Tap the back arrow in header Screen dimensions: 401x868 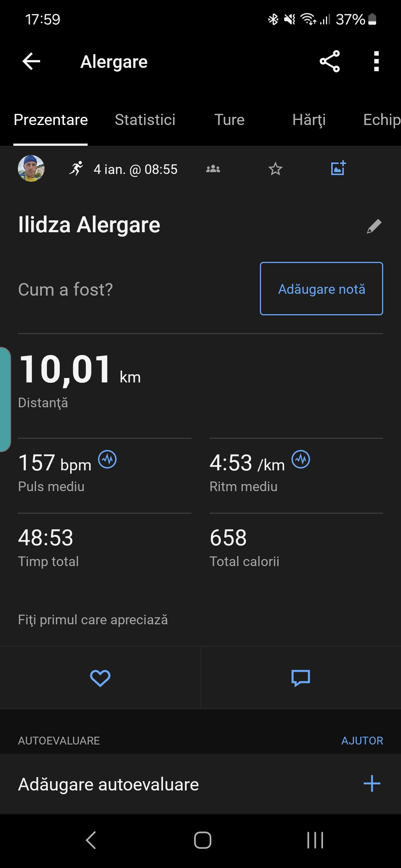click(31, 61)
